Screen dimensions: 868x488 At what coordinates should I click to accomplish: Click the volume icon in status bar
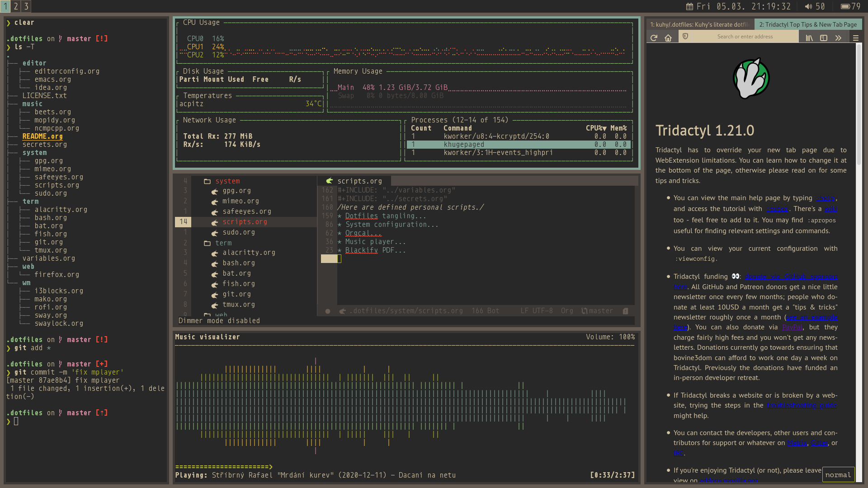[x=808, y=6]
